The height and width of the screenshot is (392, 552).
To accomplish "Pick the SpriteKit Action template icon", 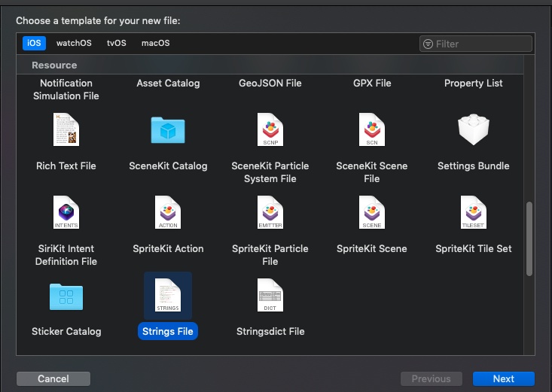I will pyautogui.click(x=168, y=212).
